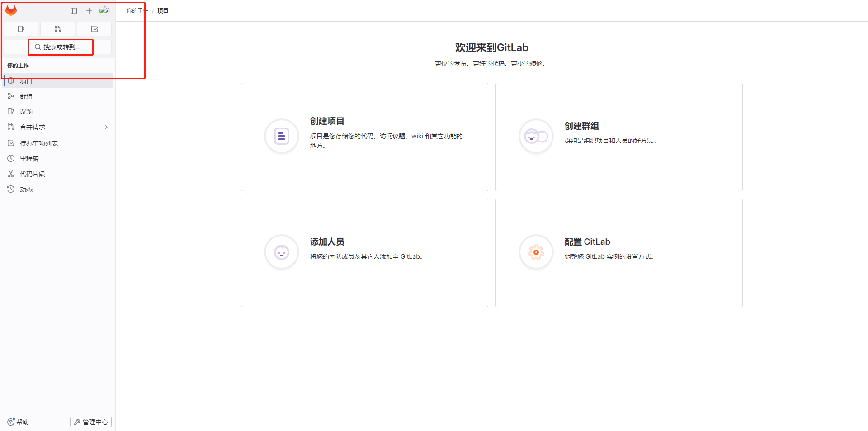Open 合并请求 in the sidebar
The image size is (868, 431).
pos(58,127)
